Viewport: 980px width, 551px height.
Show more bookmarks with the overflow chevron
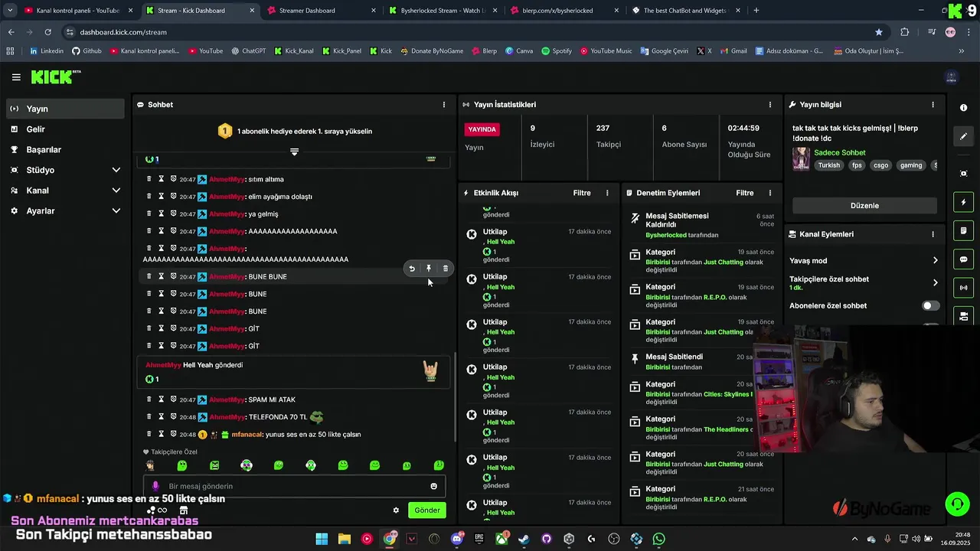(x=962, y=51)
